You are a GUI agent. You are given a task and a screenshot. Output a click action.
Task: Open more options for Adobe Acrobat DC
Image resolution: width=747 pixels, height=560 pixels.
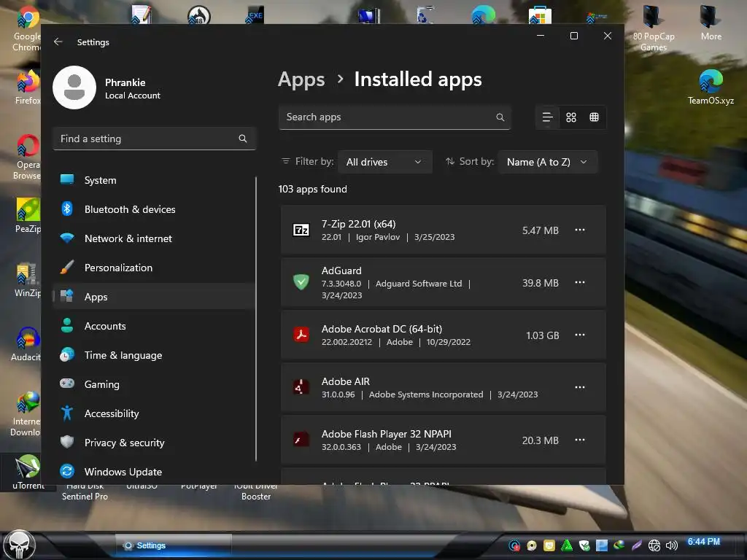coord(580,335)
